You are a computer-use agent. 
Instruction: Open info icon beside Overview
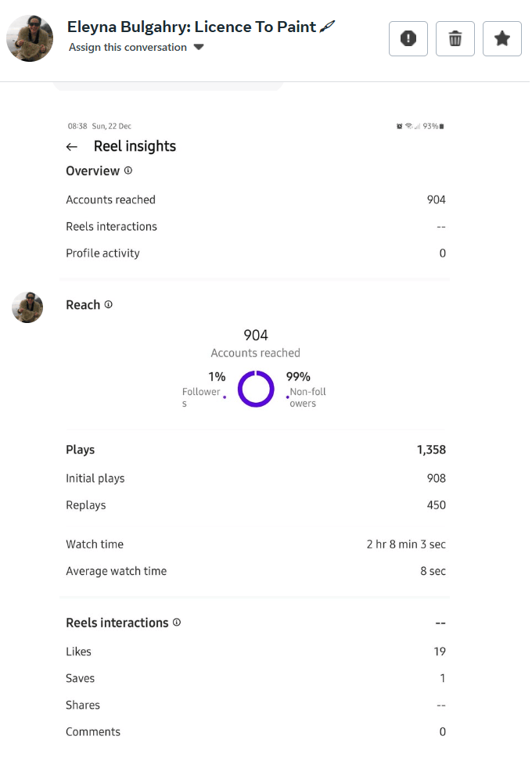pos(128,171)
